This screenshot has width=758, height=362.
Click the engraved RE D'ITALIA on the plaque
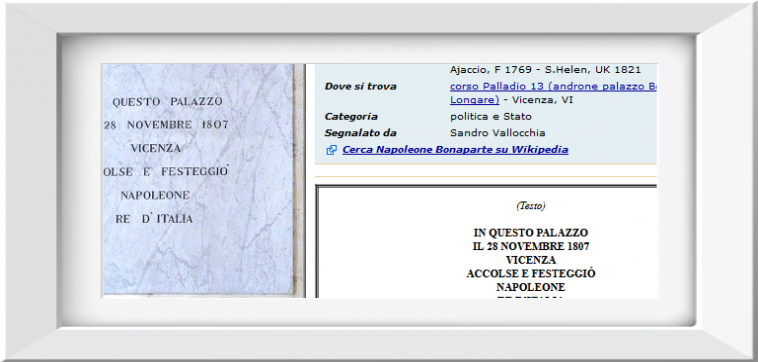click(154, 219)
